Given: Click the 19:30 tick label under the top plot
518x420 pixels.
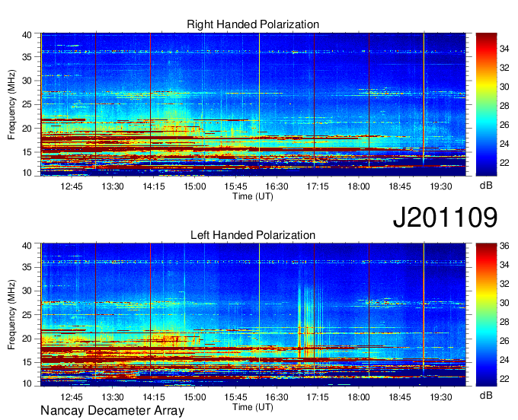Looking at the screenshot, I should pos(441,186).
